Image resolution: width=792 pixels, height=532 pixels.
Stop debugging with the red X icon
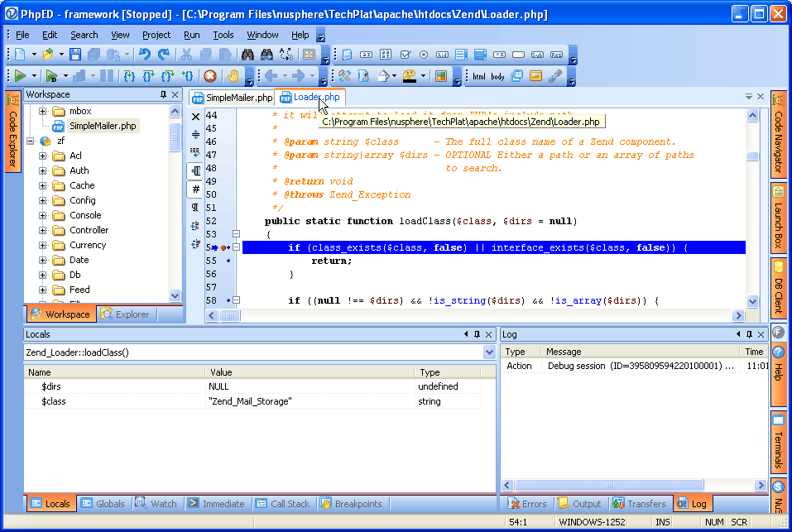(210, 76)
